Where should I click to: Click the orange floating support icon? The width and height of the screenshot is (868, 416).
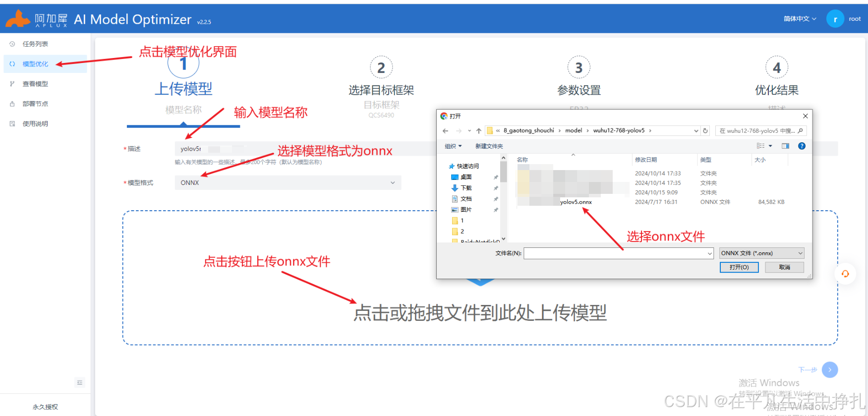pos(845,274)
